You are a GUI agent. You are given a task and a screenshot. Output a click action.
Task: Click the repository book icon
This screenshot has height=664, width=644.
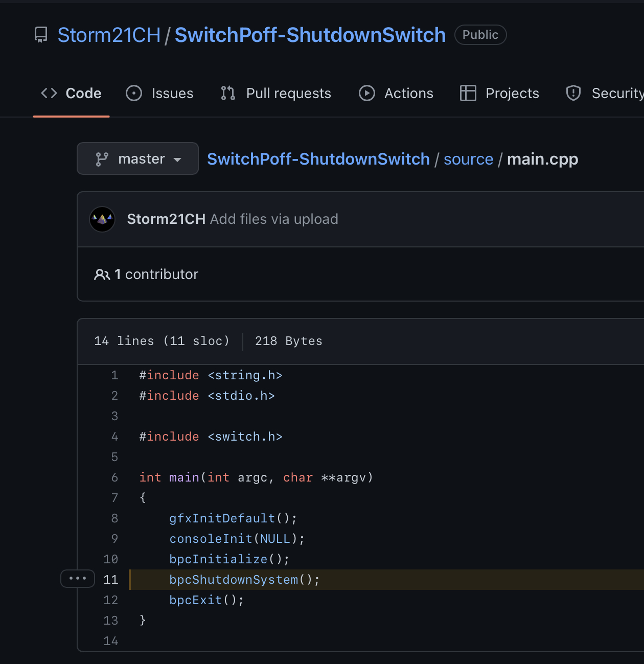tap(41, 35)
